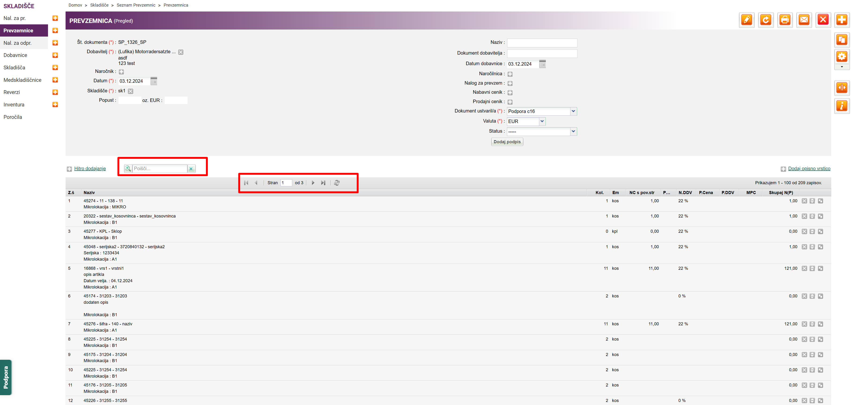The width and height of the screenshot is (868, 405).
Task: Click the split-arrows column icon
Action: [842, 88]
